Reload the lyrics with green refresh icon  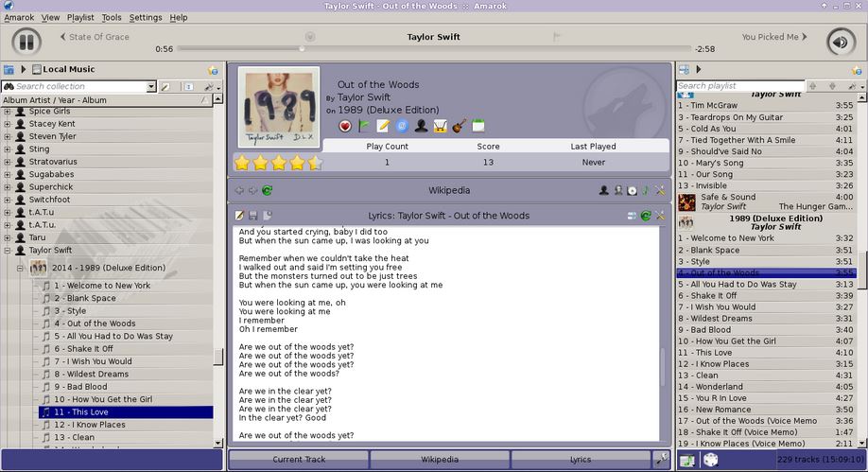pos(646,216)
